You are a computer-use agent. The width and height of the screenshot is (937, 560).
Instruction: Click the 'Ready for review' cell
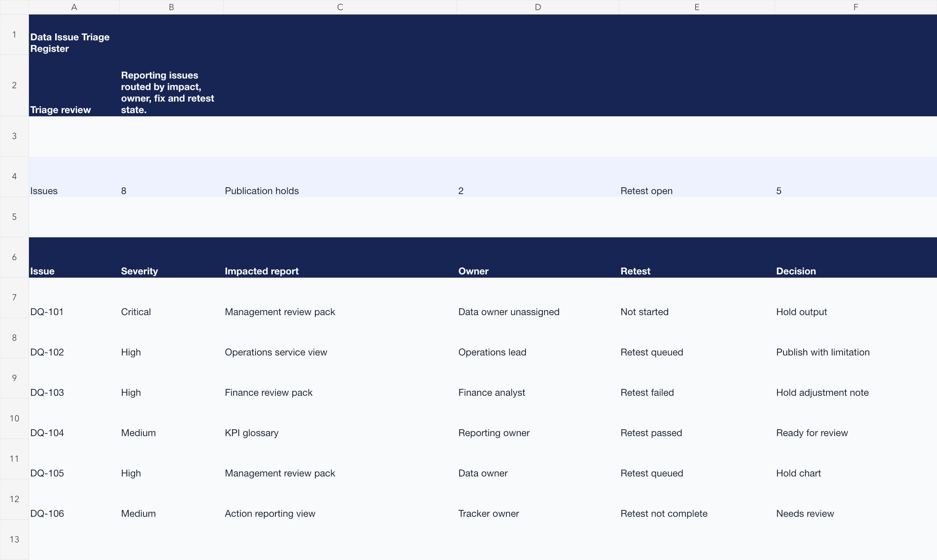pyautogui.click(x=856, y=419)
